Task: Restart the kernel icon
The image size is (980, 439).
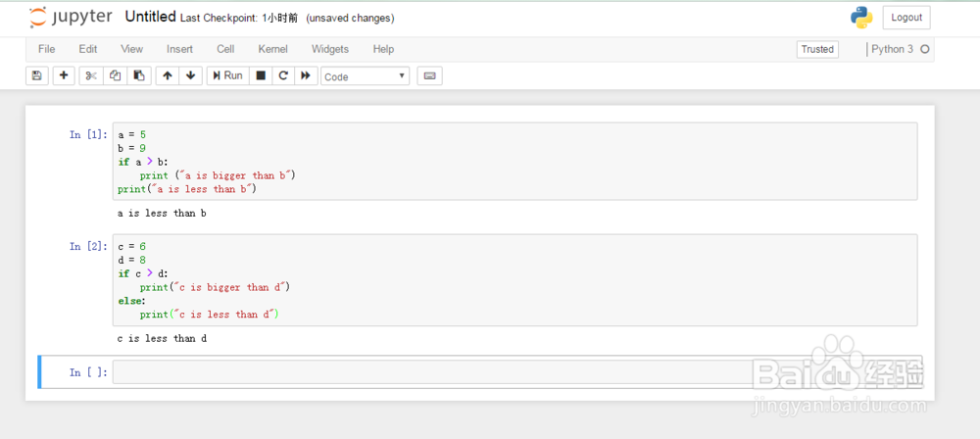Action: [x=283, y=75]
